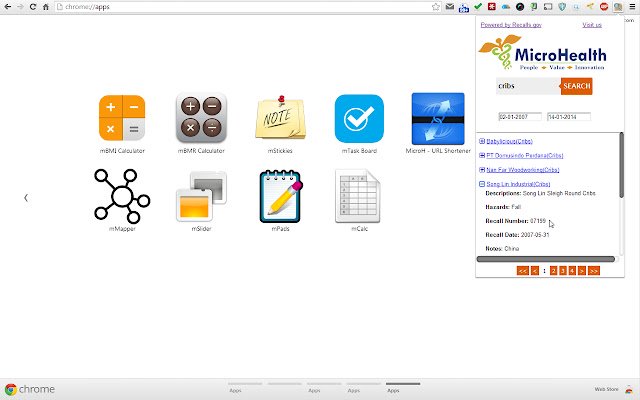Click the results vertical scrollbar
Screen dimensions: 640x400
621,165
